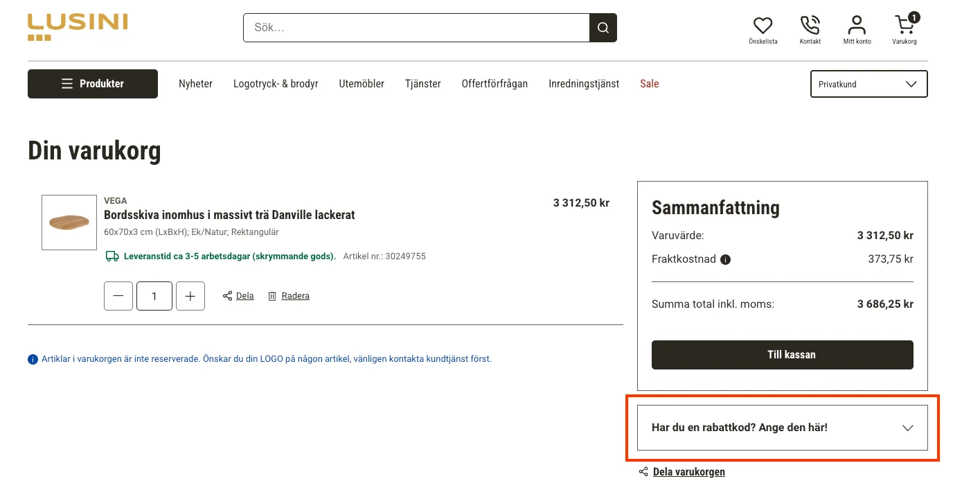Open Logotryck- & brodyr menu item
The width and height of the screenshot is (980, 488).
(276, 84)
